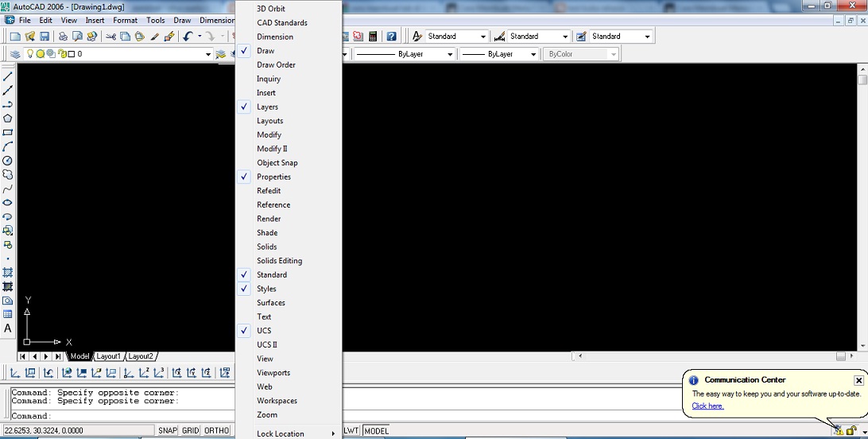Toggle SNAP mode in status bar

pyautogui.click(x=167, y=431)
